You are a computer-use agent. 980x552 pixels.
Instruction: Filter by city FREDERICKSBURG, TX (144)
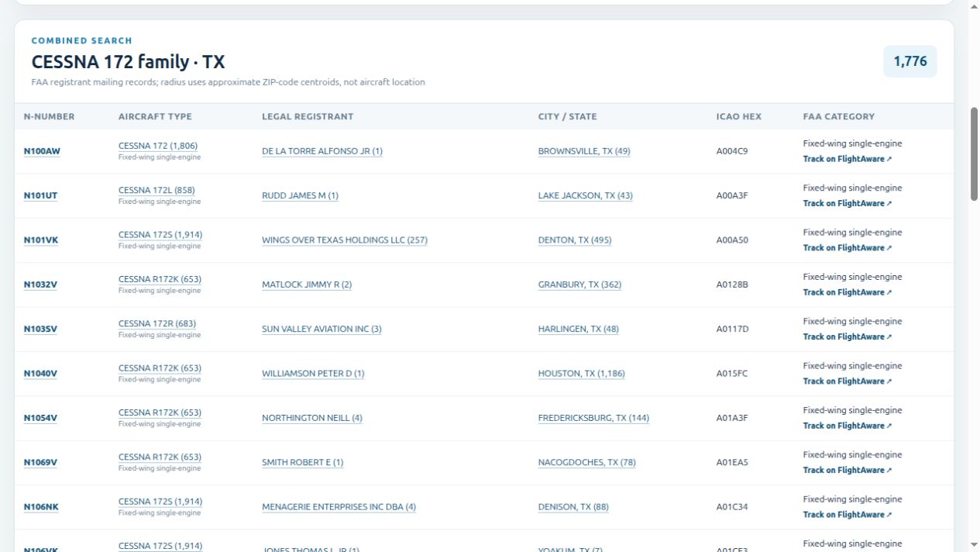point(594,418)
